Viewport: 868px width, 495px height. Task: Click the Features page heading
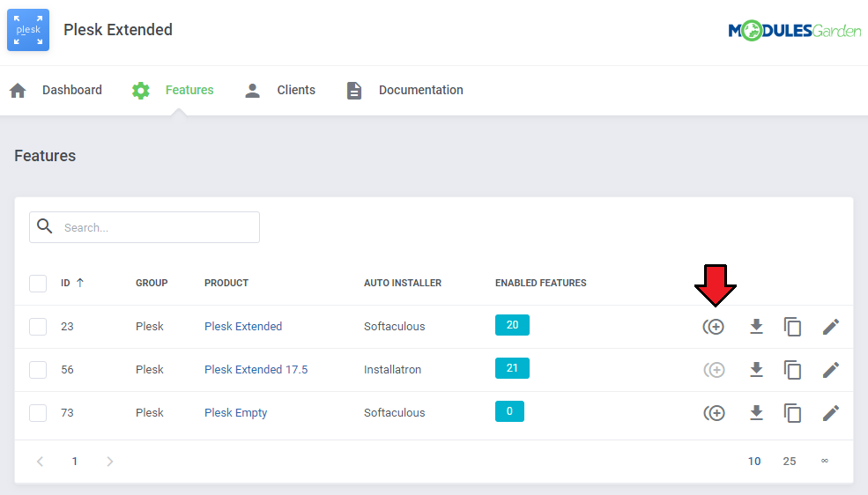tap(45, 156)
